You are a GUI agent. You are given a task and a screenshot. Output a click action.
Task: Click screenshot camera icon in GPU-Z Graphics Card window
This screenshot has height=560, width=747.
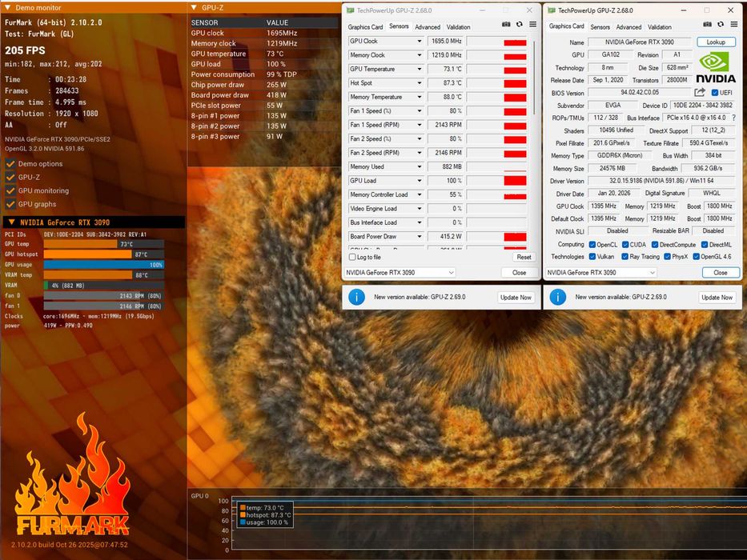[x=708, y=24]
